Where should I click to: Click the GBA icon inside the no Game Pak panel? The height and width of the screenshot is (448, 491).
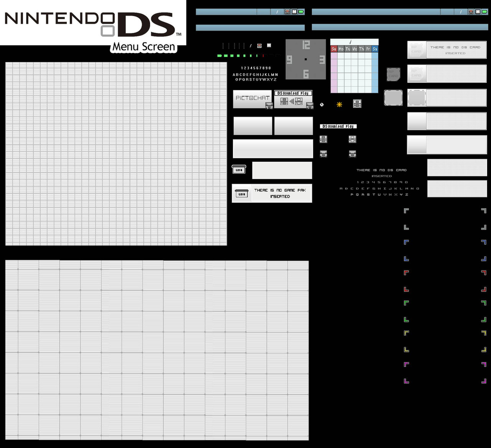click(x=242, y=194)
